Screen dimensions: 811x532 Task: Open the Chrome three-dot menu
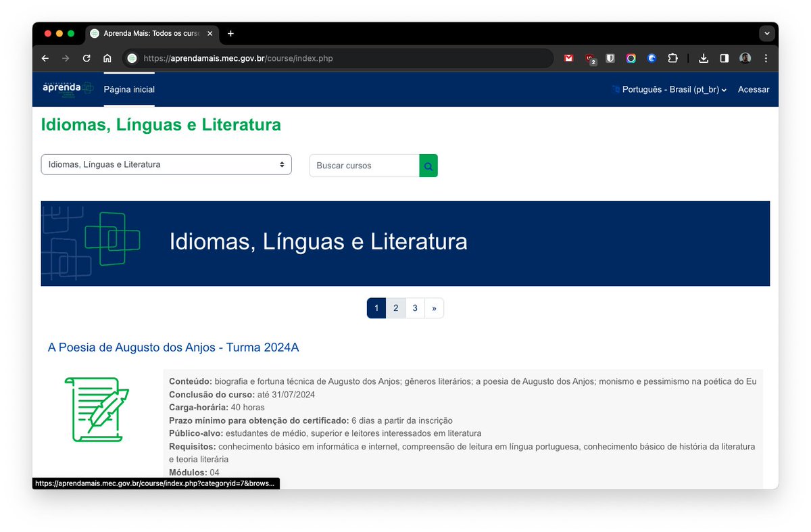click(766, 58)
